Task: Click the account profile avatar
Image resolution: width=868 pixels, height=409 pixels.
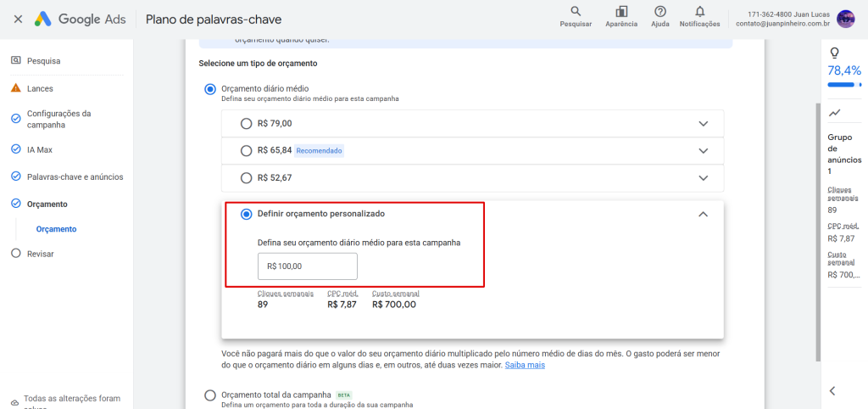Action: [x=845, y=19]
